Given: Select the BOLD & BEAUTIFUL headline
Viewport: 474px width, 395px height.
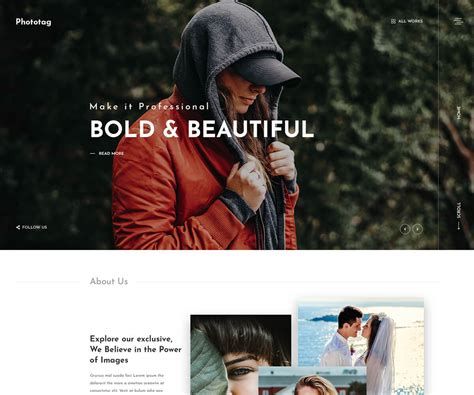Looking at the screenshot, I should pos(202,129).
